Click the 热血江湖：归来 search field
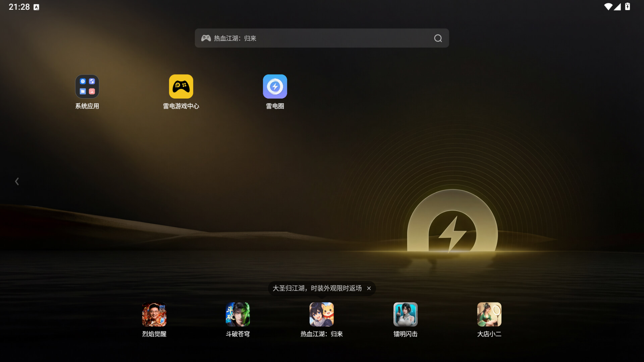The image size is (644, 362). click(x=322, y=38)
